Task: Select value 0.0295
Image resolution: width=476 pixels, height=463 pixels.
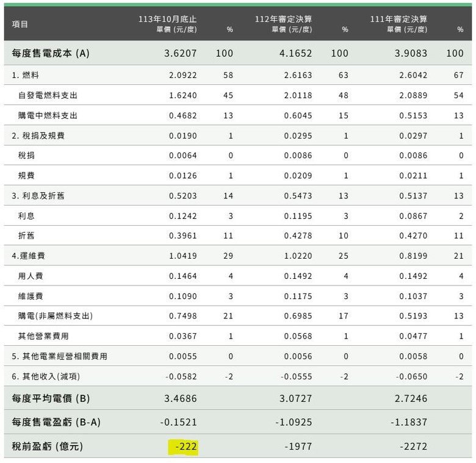Action: click(x=298, y=136)
